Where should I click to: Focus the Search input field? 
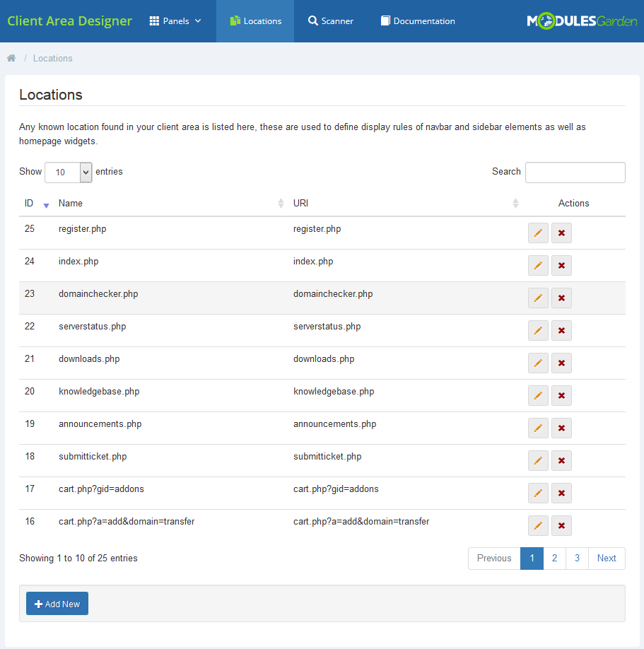pyautogui.click(x=575, y=173)
